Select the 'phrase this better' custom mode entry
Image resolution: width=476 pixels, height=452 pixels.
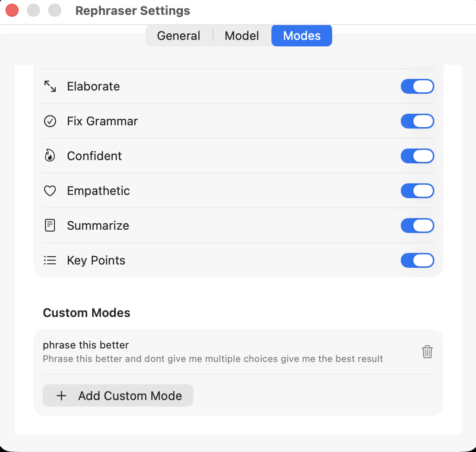pos(212,351)
